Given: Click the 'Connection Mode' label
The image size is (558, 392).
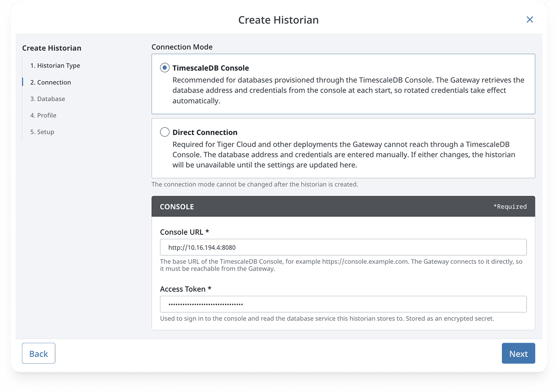Looking at the screenshot, I should tap(182, 47).
